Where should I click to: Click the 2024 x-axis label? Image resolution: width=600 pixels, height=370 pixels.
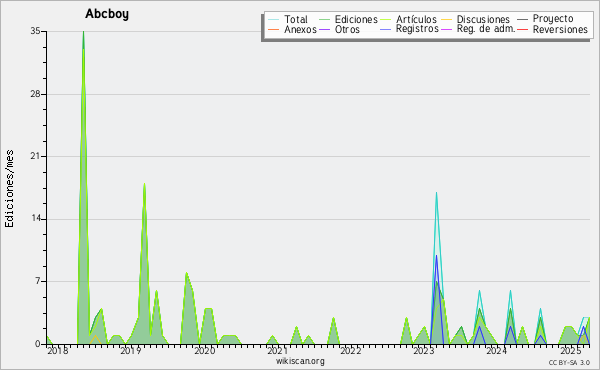click(x=497, y=351)
